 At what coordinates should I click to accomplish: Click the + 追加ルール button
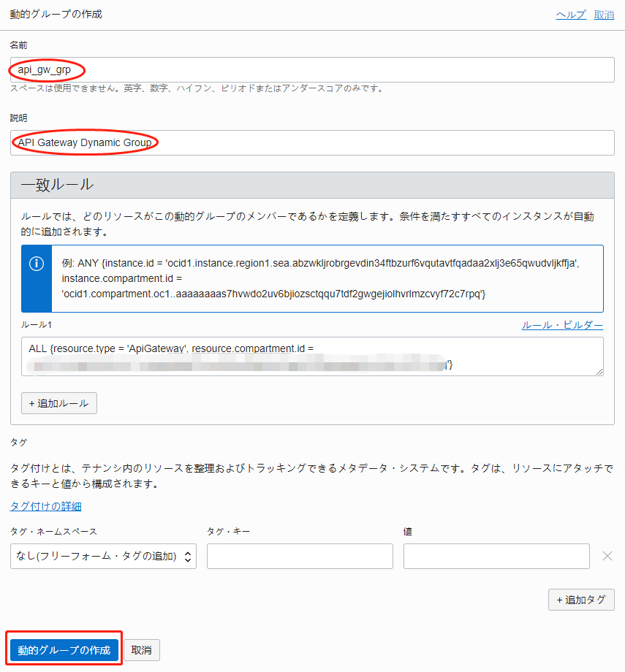[58, 403]
